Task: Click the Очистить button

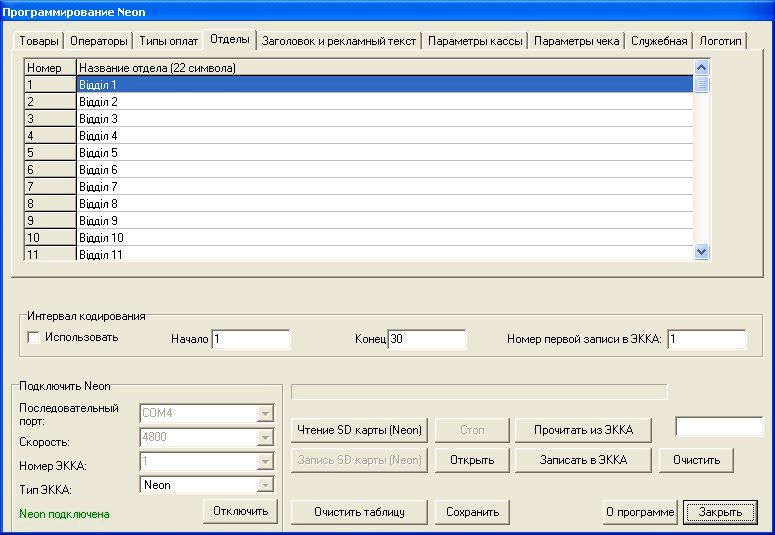Action: (696, 460)
